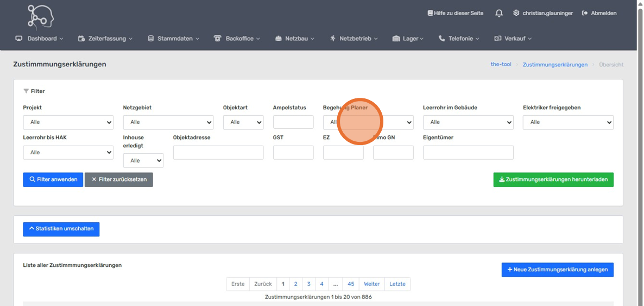This screenshot has width=644, height=306.
Task: Click the Lager warehouse icon
Action: tap(396, 39)
